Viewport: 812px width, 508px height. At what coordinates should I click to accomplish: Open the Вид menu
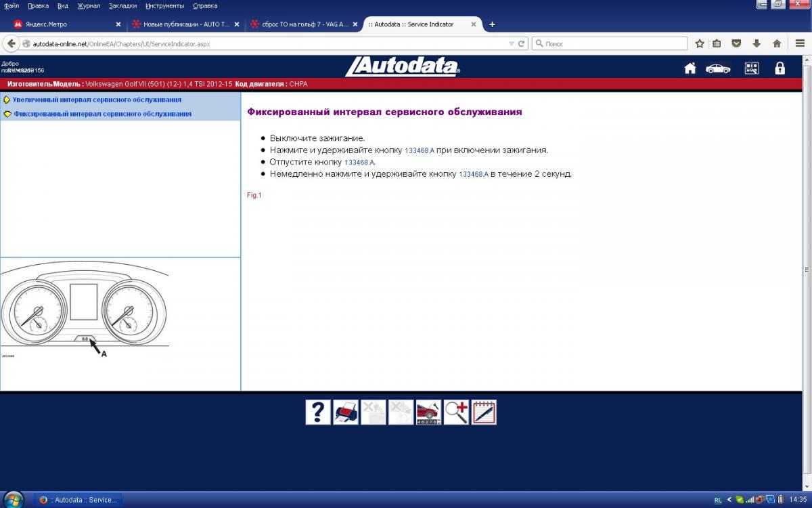[63, 5]
